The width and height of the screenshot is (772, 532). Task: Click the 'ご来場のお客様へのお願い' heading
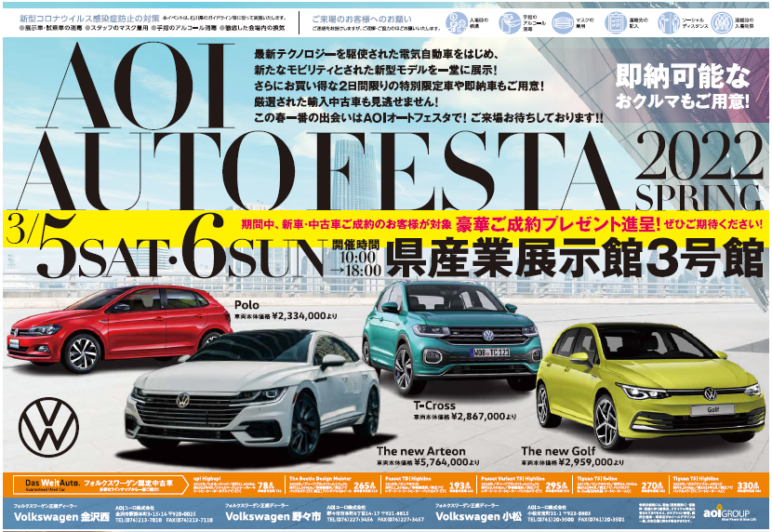click(362, 19)
